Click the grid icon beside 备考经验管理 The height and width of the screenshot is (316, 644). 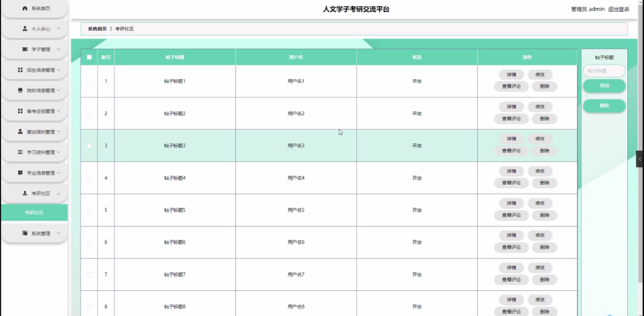coord(20,112)
